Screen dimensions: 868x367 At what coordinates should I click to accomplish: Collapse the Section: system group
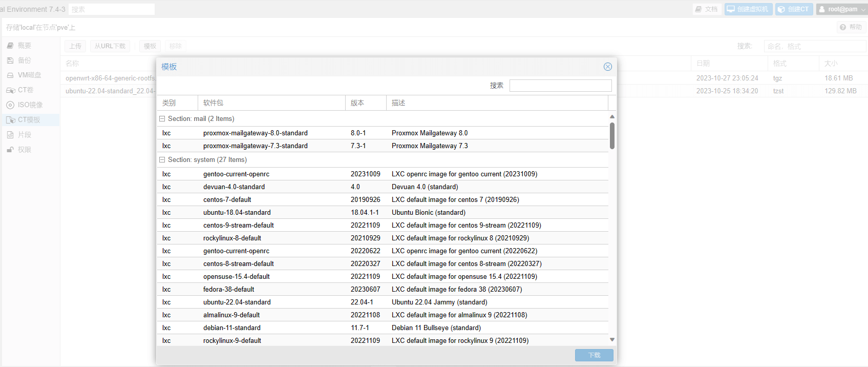coord(162,160)
